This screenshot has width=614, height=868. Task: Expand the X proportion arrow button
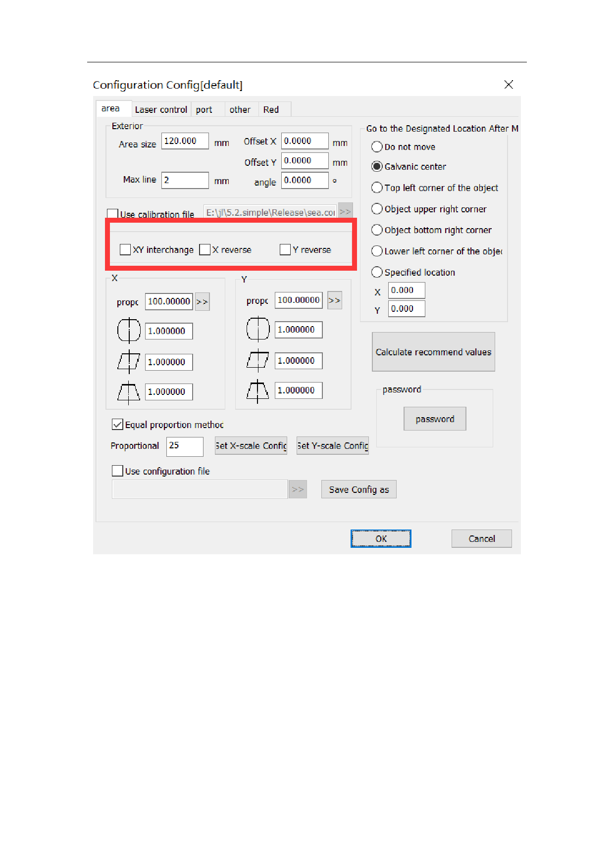202,301
